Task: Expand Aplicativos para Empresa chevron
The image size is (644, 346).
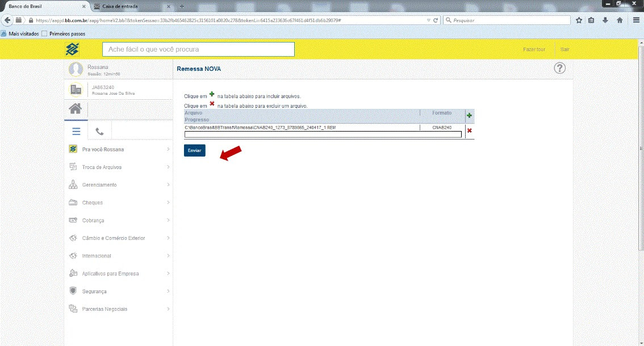Action: (x=168, y=273)
